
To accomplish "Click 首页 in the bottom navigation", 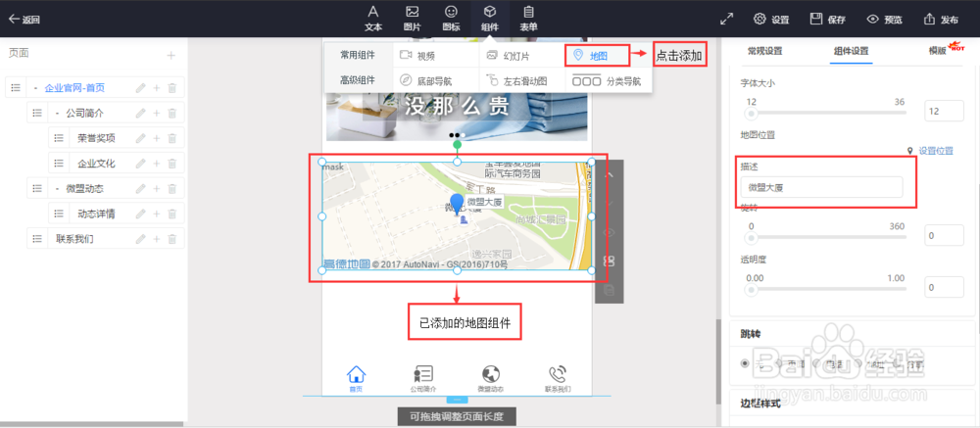I will coord(356,379).
